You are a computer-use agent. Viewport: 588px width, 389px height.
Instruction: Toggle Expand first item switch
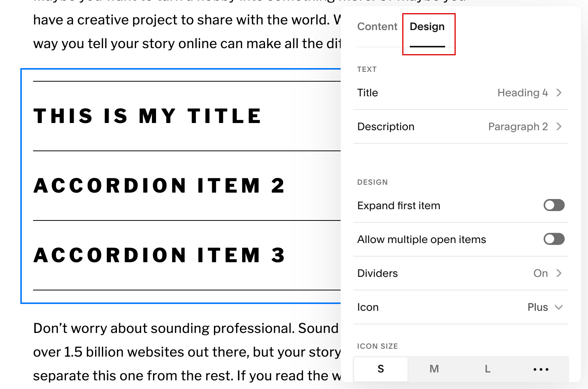554,205
